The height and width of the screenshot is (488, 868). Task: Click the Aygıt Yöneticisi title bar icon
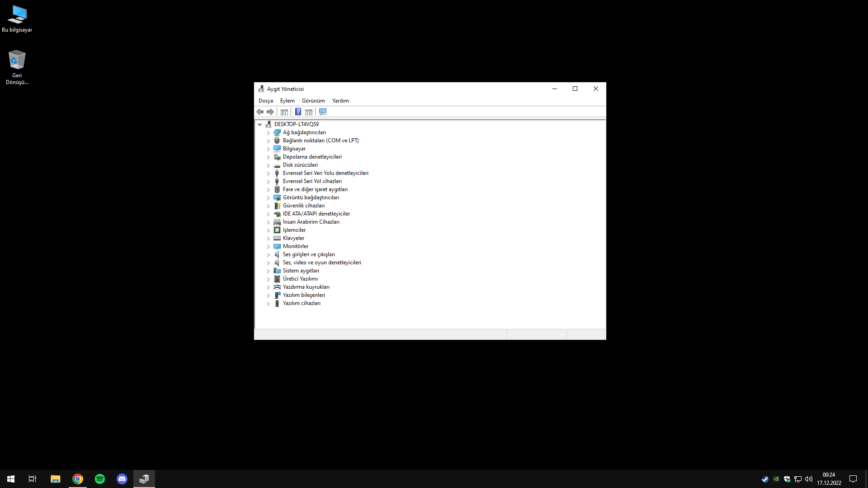tap(261, 89)
